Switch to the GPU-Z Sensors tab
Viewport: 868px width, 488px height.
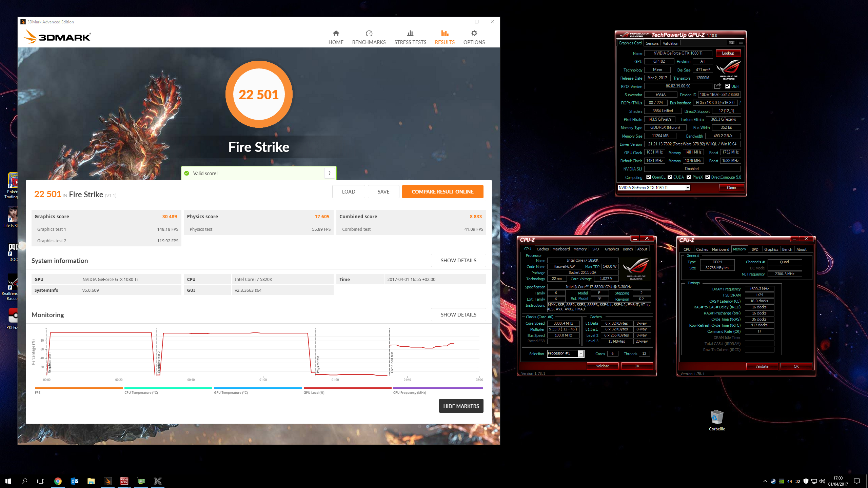[652, 43]
